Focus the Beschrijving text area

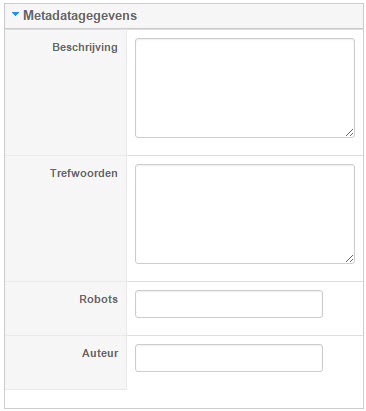click(245, 88)
